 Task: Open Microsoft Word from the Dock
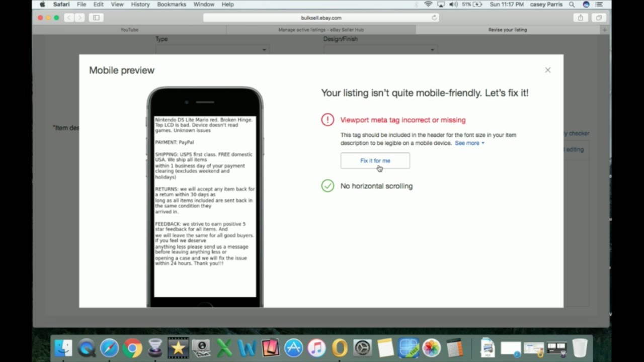pyautogui.click(x=247, y=348)
